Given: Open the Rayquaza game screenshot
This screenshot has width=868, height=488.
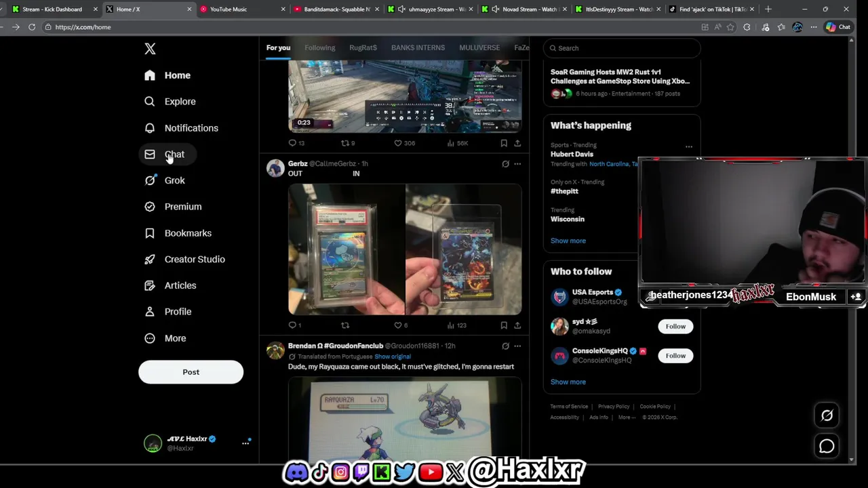Looking at the screenshot, I should pyautogui.click(x=405, y=420).
